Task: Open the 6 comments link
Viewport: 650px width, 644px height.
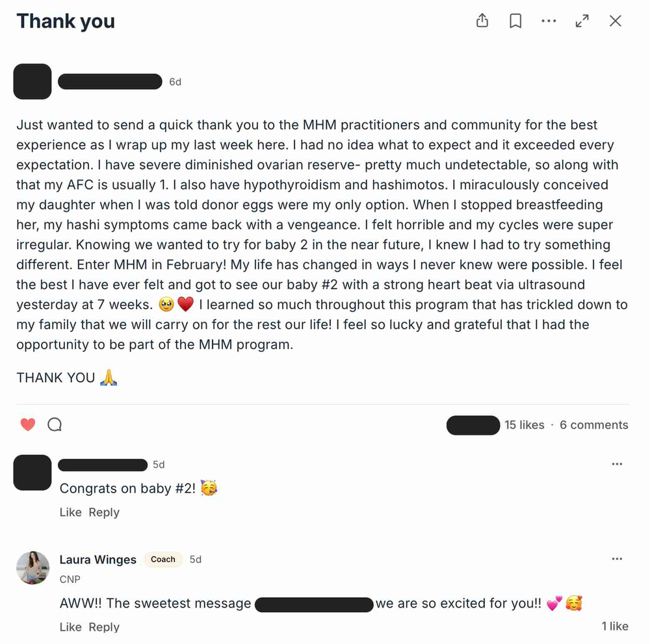Action: [593, 425]
